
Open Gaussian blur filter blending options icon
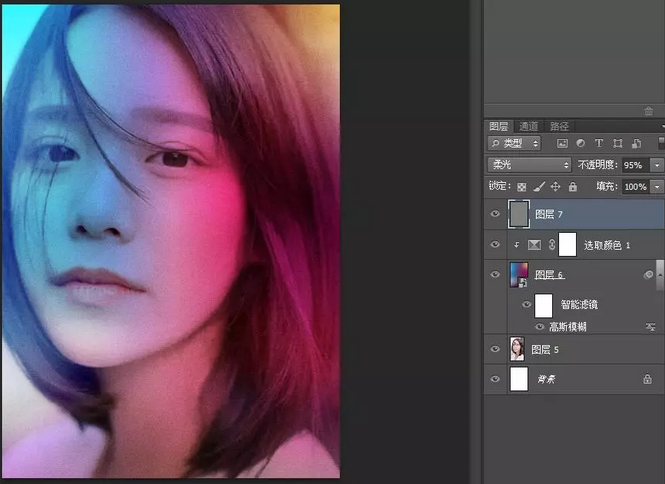click(650, 326)
